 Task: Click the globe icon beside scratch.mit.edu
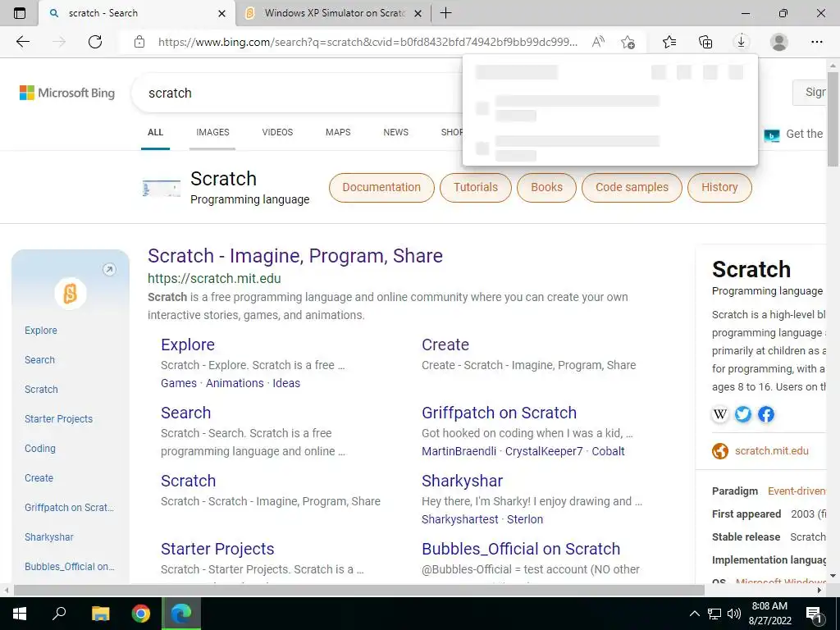click(x=720, y=451)
